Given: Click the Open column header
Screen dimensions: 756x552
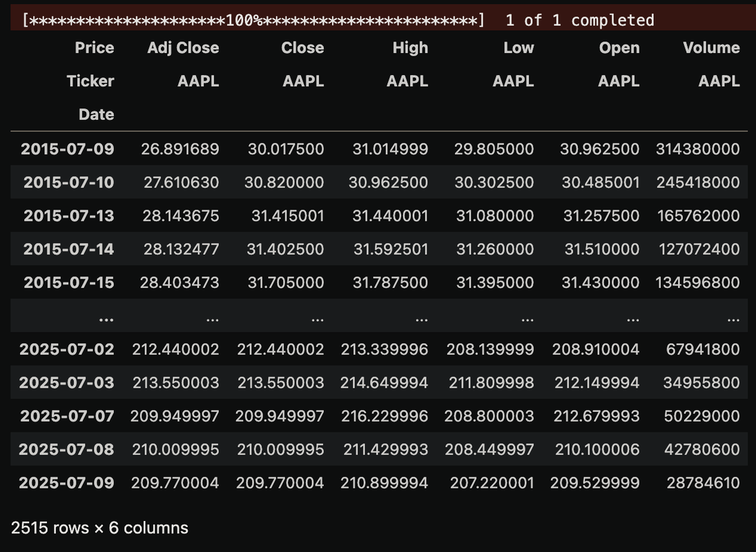Looking at the screenshot, I should pos(619,48).
